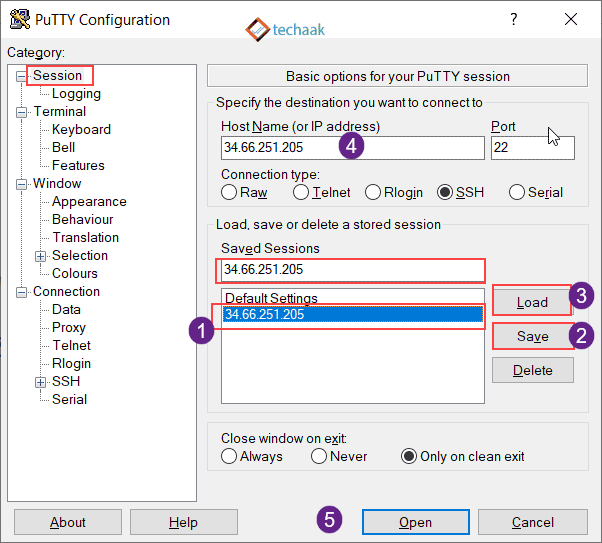Open the Proxy category
The image size is (602, 543).
69,328
